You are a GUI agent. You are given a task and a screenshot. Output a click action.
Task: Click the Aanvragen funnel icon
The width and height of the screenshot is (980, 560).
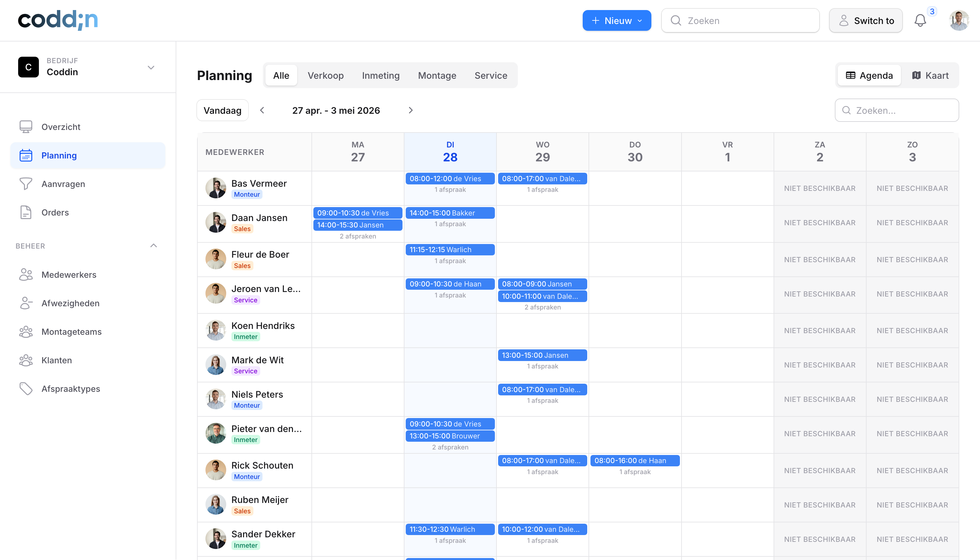pyautogui.click(x=26, y=184)
